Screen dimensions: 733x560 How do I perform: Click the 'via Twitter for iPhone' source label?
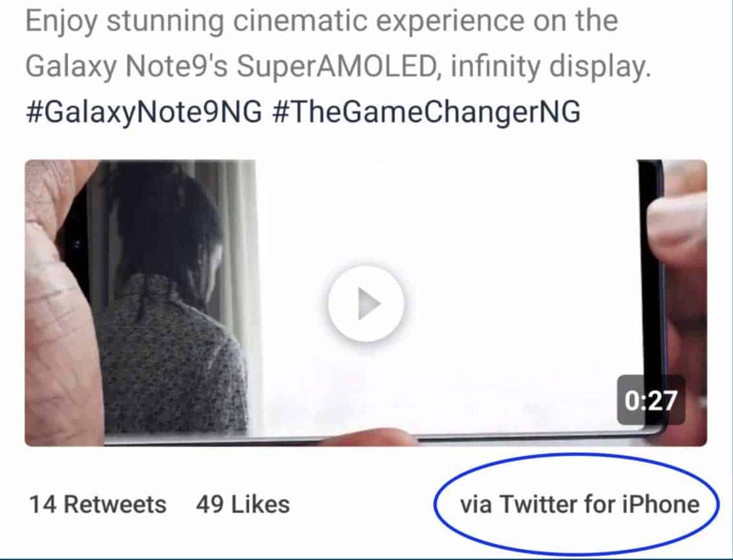(579, 504)
